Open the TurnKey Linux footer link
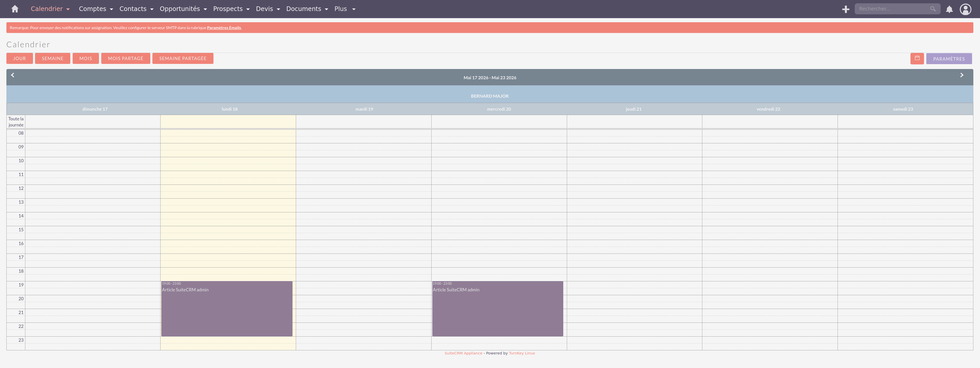 [522, 353]
